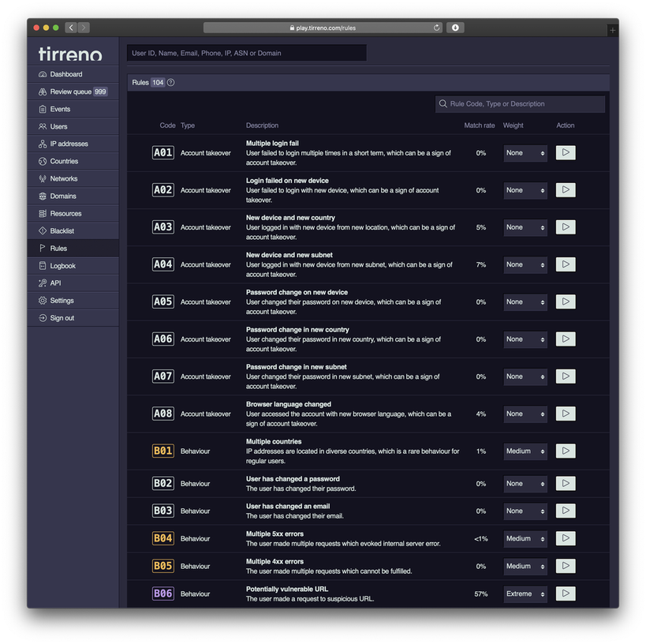Click the 999 Review queue badge
This screenshot has height=644, width=646.
pos(100,92)
